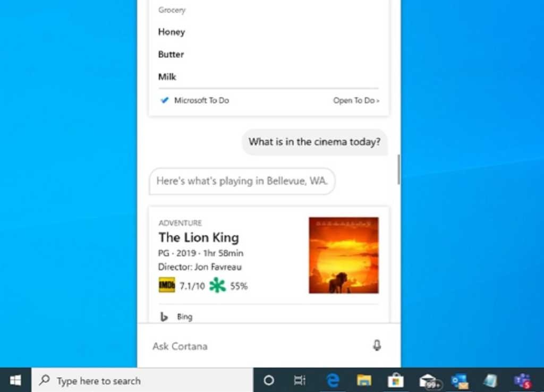Open File Explorer from the taskbar
This screenshot has width=544, height=392.
tap(364, 380)
